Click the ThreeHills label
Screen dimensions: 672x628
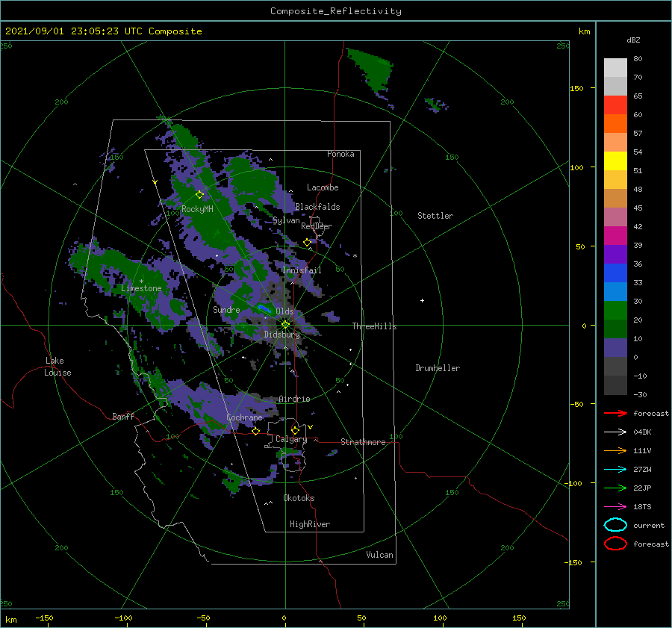pos(375,326)
